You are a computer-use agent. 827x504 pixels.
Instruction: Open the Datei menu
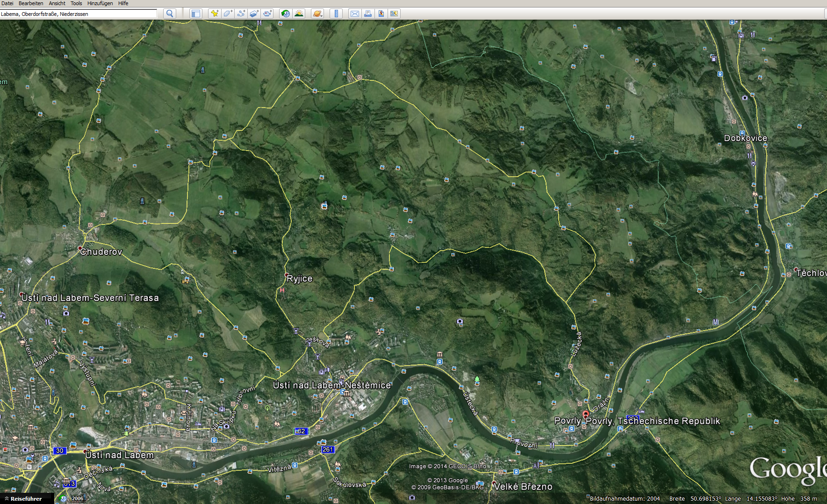[7, 3]
